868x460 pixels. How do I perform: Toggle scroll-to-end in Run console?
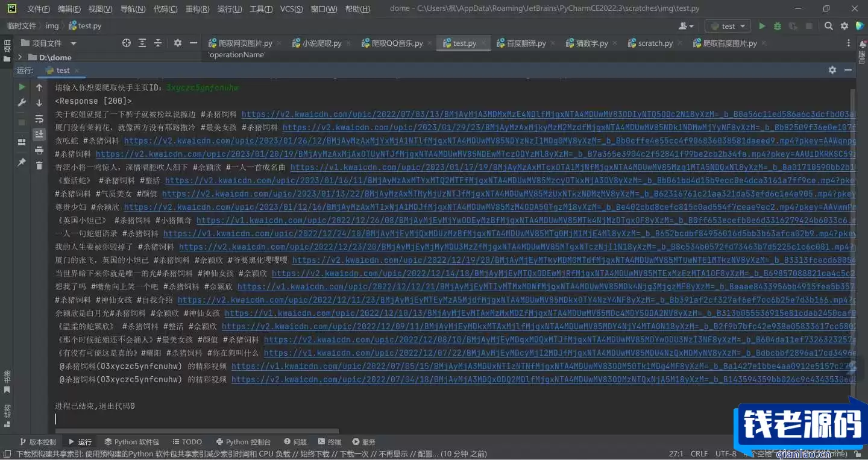[39, 134]
